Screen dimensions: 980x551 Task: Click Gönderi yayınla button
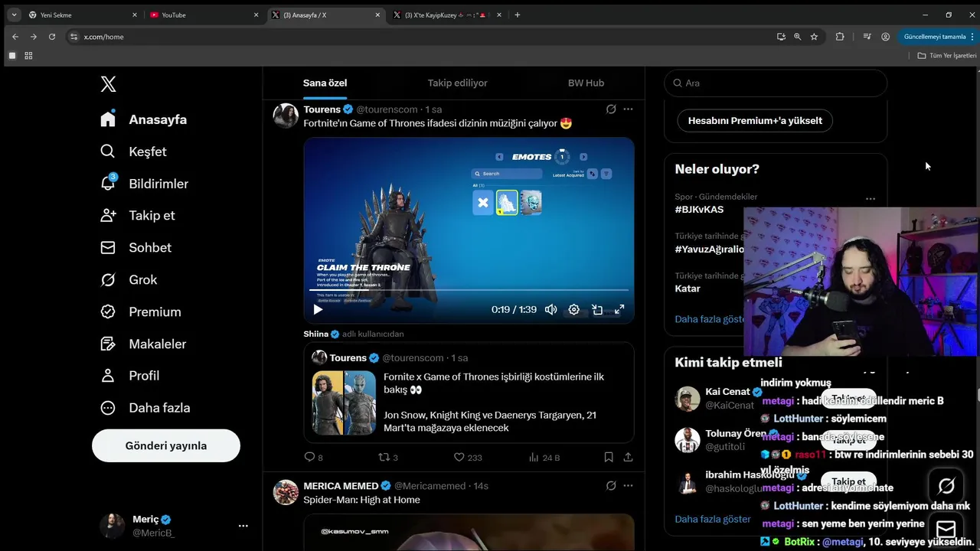click(166, 445)
